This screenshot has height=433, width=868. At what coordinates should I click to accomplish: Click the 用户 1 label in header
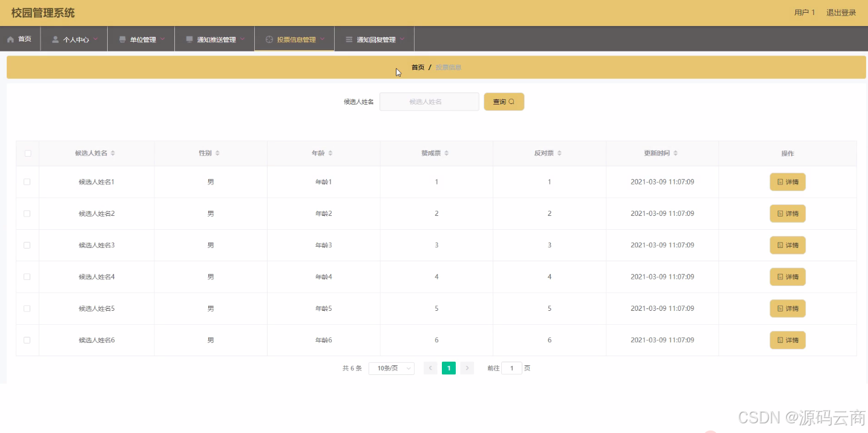pos(804,13)
